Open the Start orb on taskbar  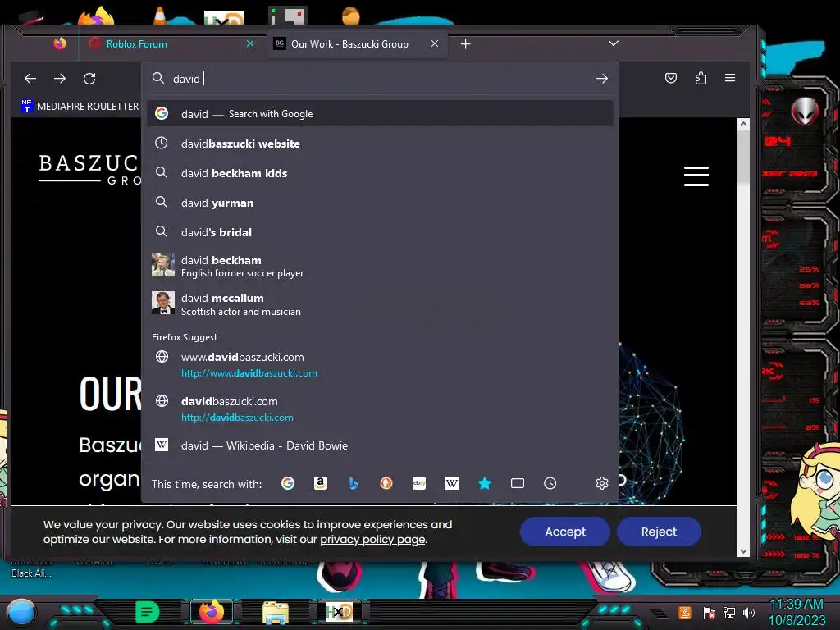[x=21, y=612]
